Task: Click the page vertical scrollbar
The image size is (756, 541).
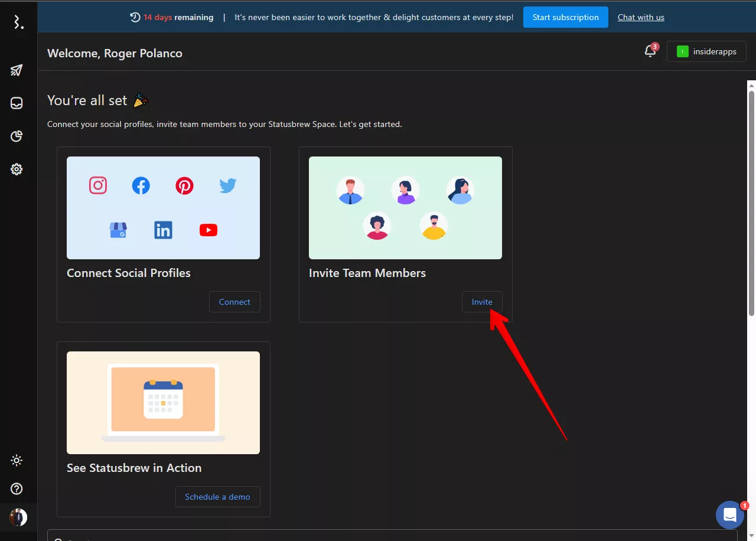Action: coord(751,203)
